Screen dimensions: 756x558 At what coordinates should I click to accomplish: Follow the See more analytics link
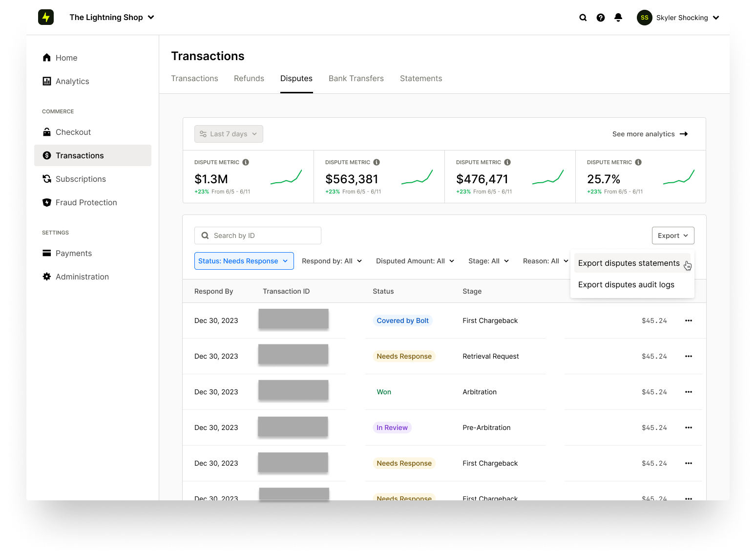pyautogui.click(x=650, y=134)
